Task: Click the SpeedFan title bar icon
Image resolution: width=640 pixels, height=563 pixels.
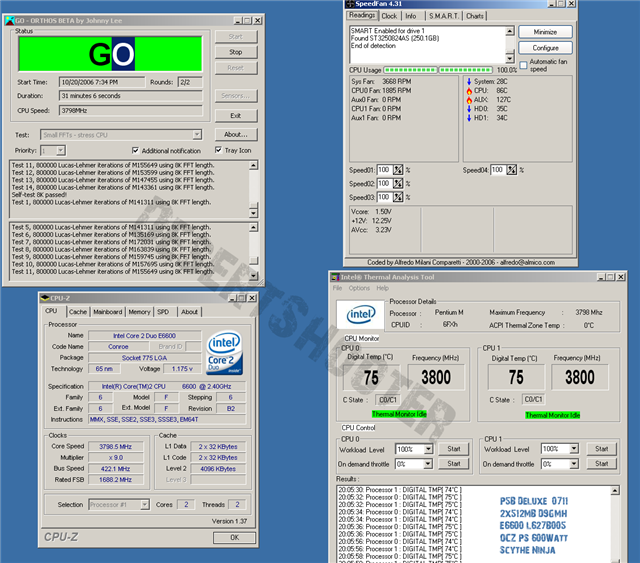Action: [x=350, y=4]
